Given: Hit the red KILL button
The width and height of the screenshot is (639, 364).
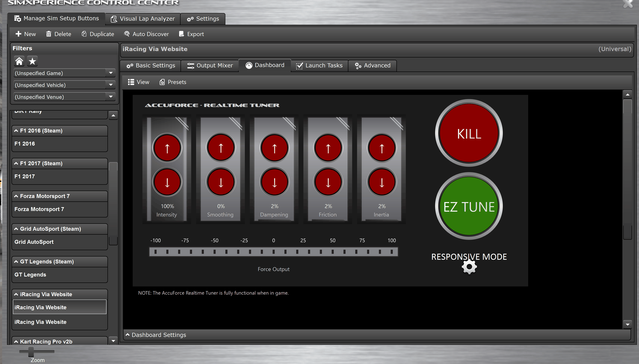Looking at the screenshot, I should pyautogui.click(x=469, y=133).
